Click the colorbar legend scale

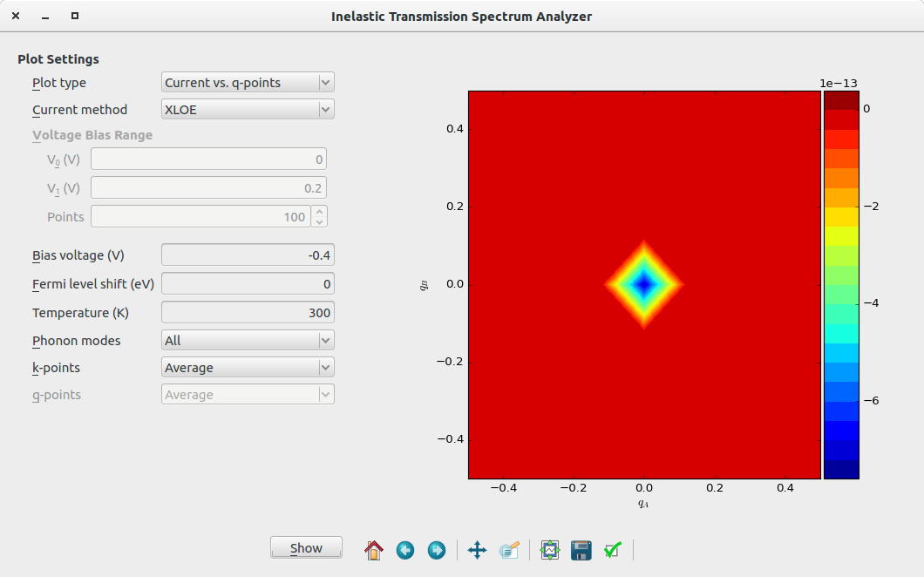(x=841, y=285)
